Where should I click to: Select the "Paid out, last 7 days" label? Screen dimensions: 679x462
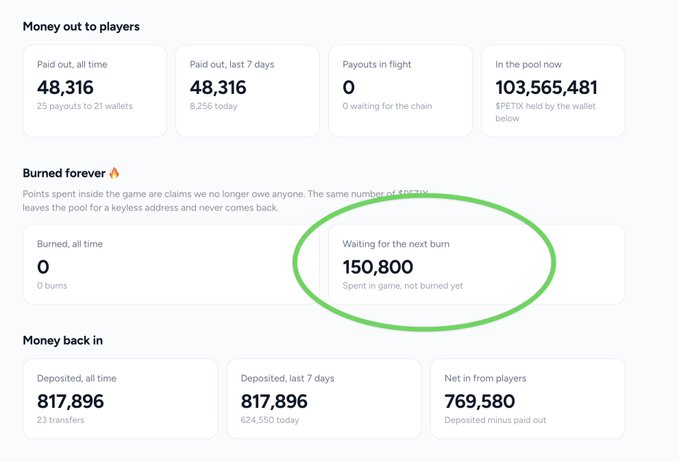[232, 65]
